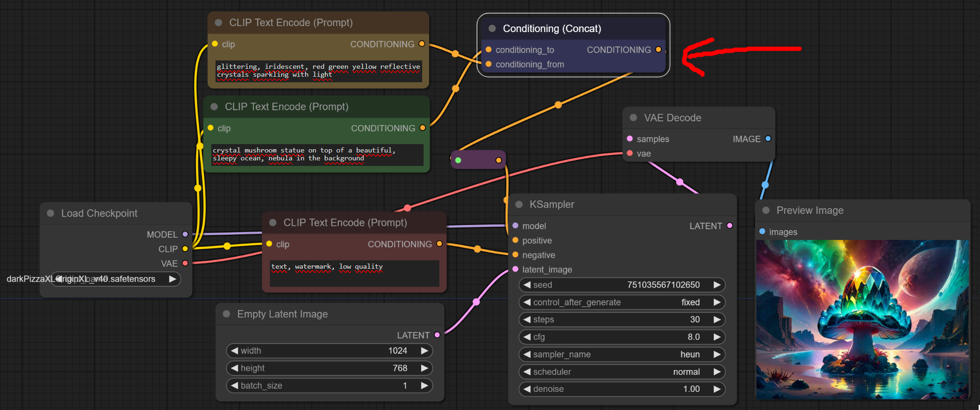Click the MODEL output port on Load Checkpoint

pyautogui.click(x=185, y=234)
